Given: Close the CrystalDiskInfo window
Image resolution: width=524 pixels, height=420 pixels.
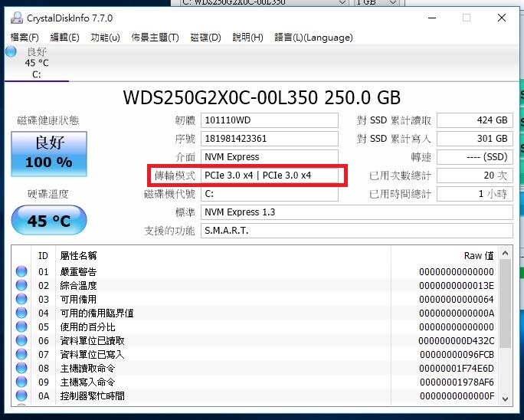Looking at the screenshot, I should (502, 18).
